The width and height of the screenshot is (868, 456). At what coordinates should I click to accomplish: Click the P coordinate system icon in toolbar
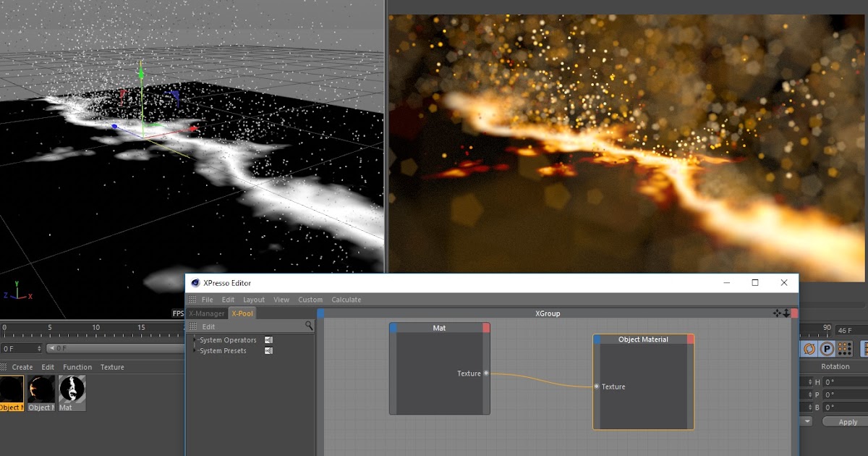827,348
